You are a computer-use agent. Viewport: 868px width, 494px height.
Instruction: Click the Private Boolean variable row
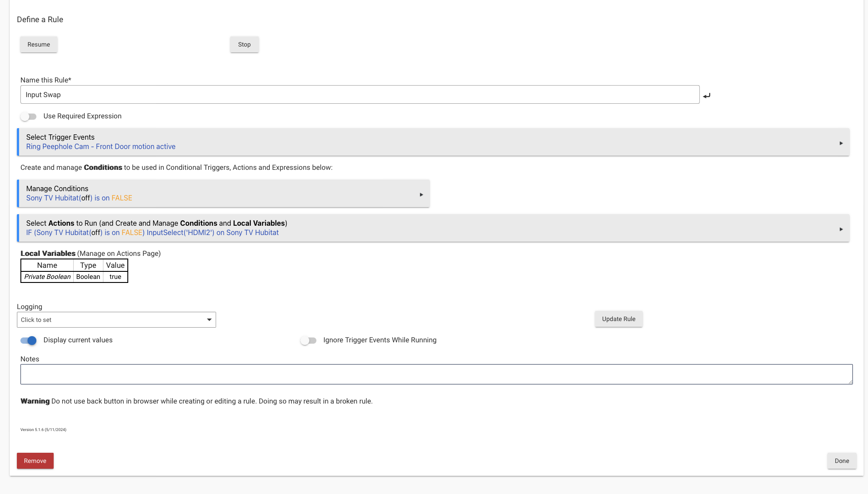point(47,277)
